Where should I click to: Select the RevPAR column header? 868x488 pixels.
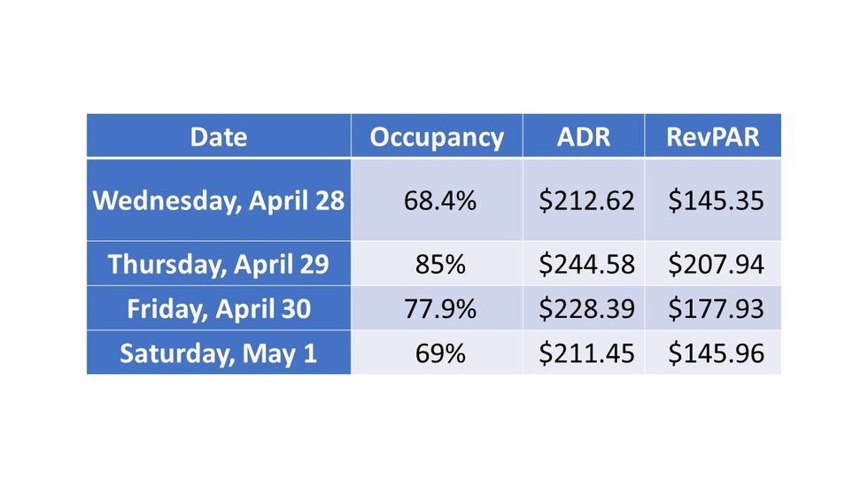713,137
